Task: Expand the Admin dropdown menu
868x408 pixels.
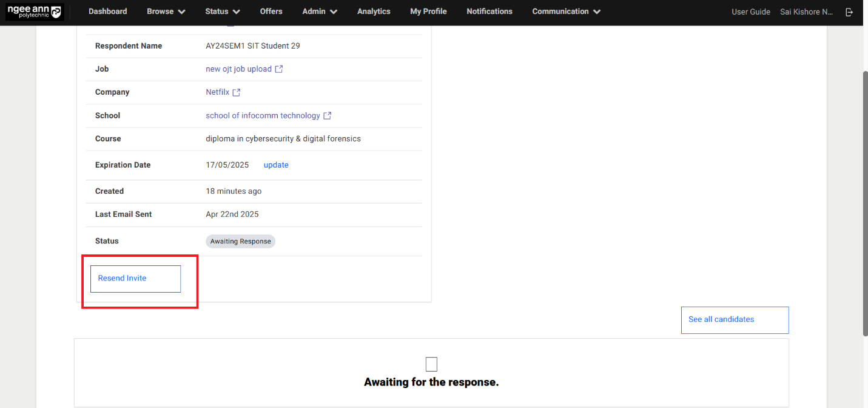Action: coord(318,11)
